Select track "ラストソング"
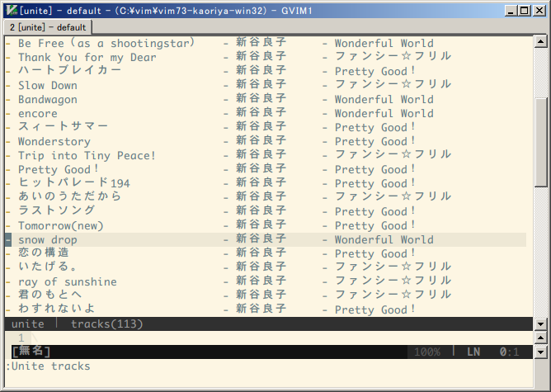The image size is (551, 392). [x=57, y=211]
